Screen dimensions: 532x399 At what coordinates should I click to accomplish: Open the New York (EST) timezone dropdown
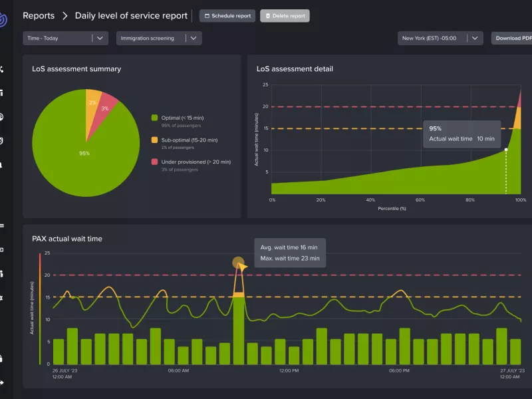pos(440,39)
